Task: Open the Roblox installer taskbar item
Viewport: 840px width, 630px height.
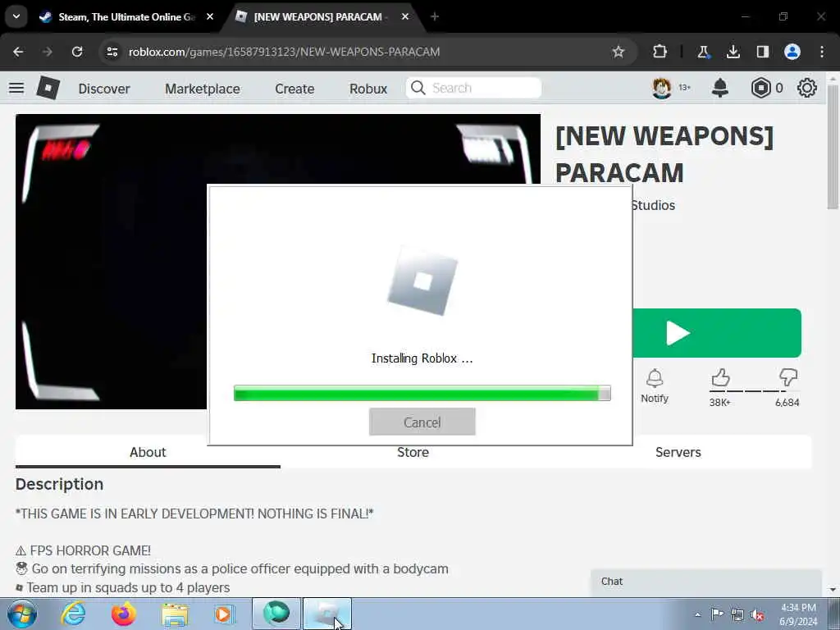Action: [327, 614]
